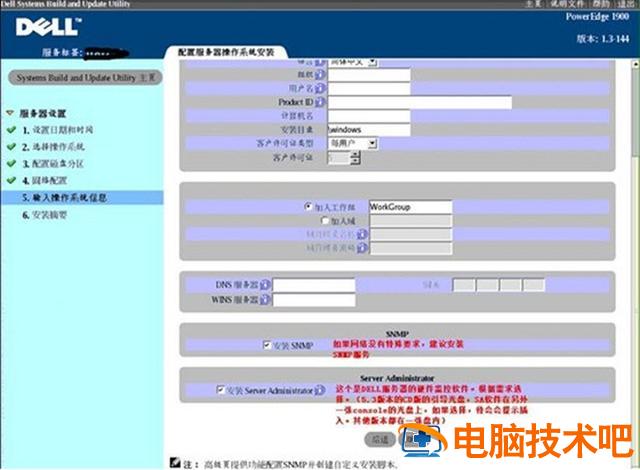Viewport: 640px width, 470px height.
Task: Click the 版本: 1.3-144 version text
Action: 602,39
